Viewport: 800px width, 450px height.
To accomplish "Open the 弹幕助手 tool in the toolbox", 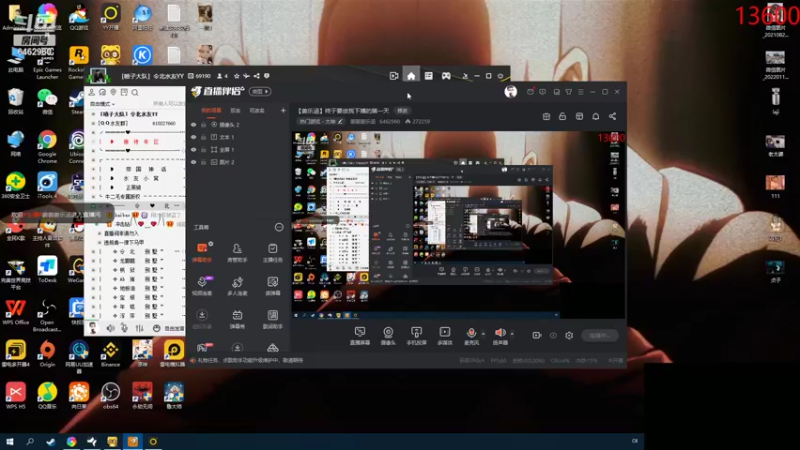I will coord(202,252).
